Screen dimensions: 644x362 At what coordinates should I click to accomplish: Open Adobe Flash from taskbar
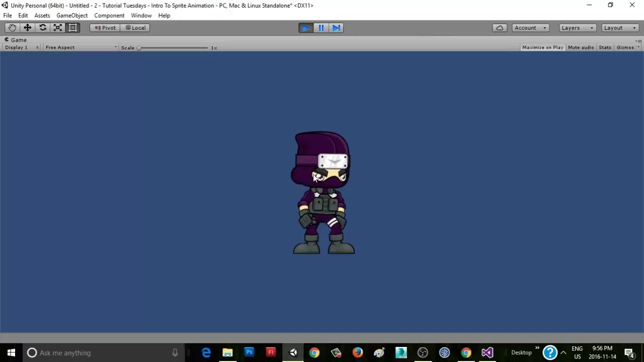271,352
